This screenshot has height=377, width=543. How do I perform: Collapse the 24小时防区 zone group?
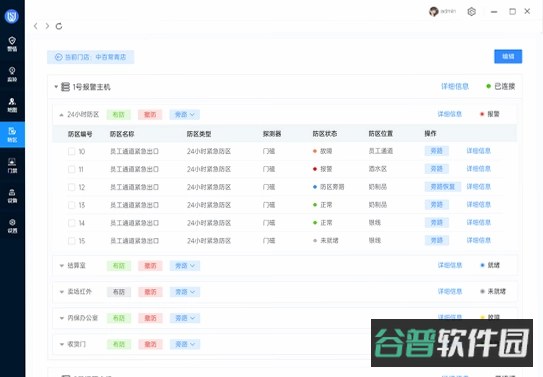point(61,115)
